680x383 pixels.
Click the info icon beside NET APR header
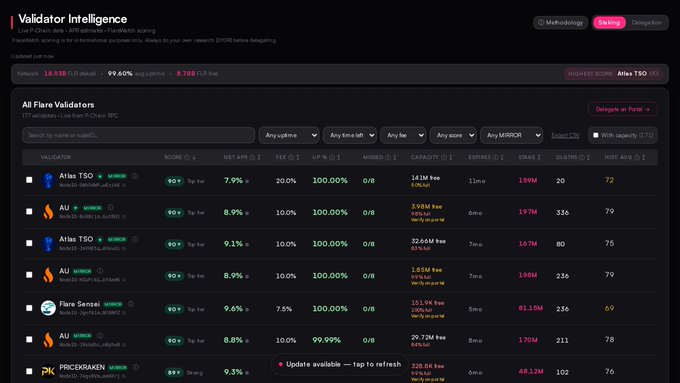(x=252, y=157)
